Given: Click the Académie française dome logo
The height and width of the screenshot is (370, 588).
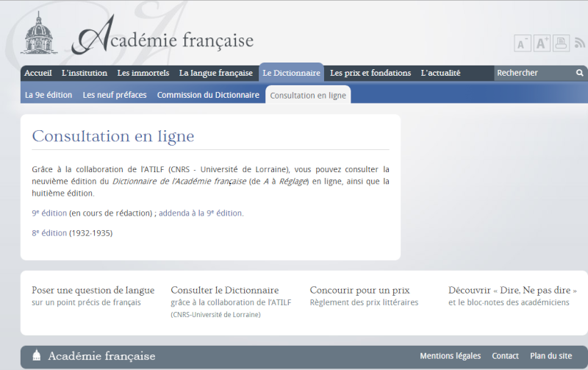Looking at the screenshot, I should [x=40, y=32].
